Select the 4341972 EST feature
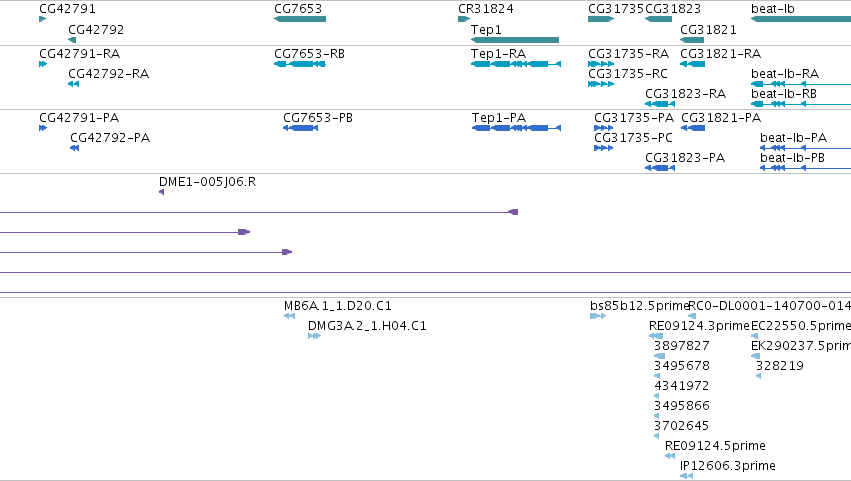This screenshot has height=481, width=851. (656, 396)
